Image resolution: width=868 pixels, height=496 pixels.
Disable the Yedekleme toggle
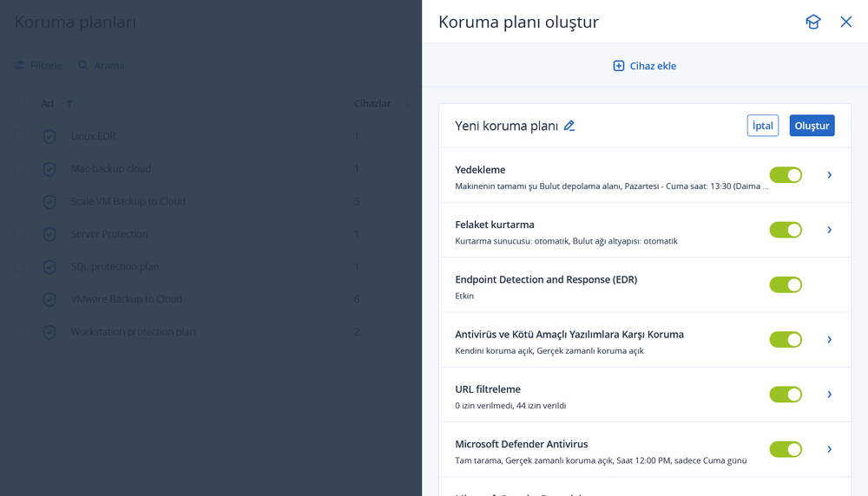click(786, 175)
